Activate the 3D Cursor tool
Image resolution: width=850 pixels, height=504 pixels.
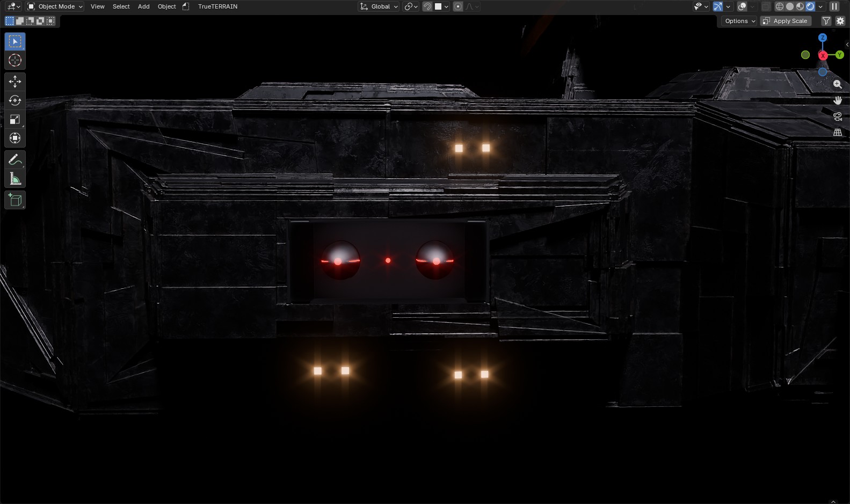pos(15,60)
